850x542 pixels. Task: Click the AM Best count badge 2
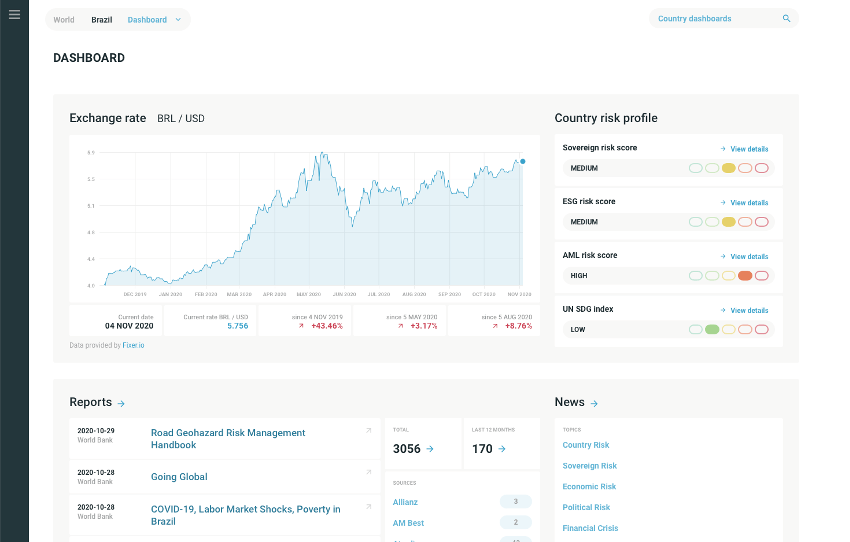(516, 522)
